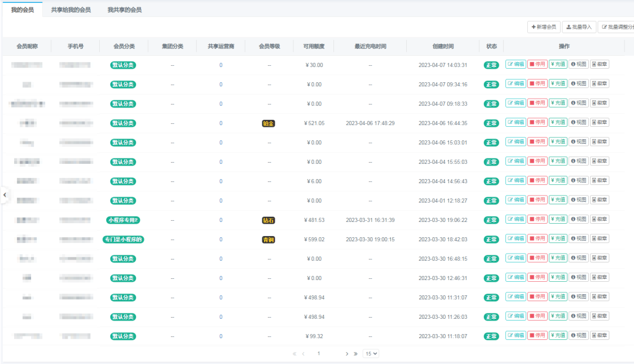Open 视图 for member created 2023-04-07 09:34:16
Image resolution: width=634 pixels, height=364 pixels.
(579, 84)
